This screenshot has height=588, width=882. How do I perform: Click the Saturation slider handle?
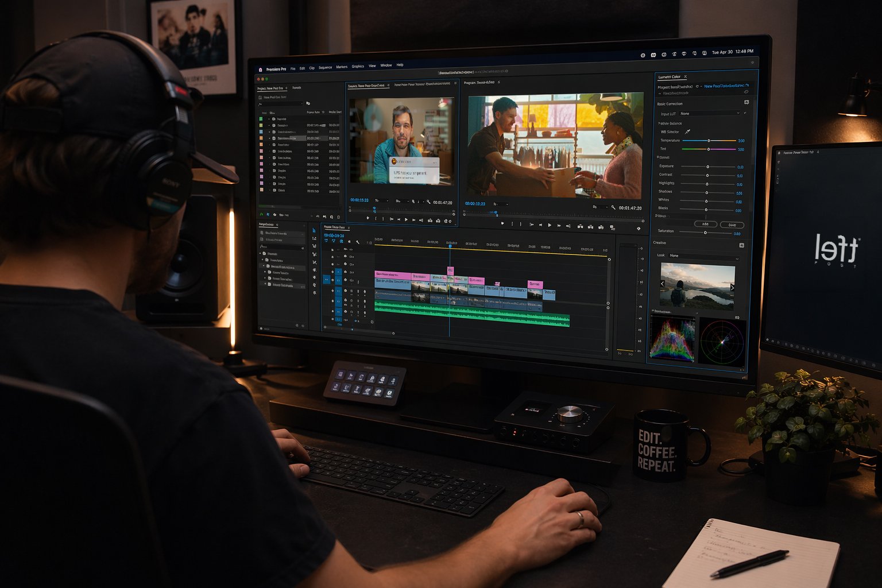(705, 233)
